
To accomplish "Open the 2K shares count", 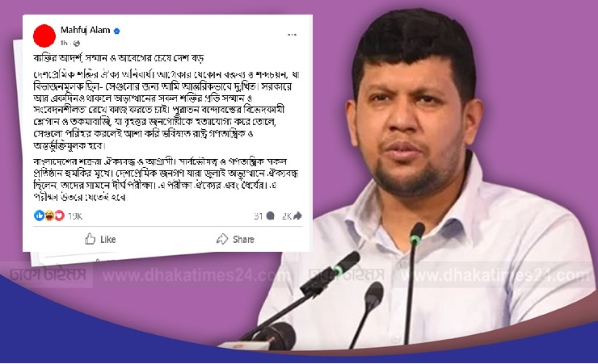I will 287,216.
